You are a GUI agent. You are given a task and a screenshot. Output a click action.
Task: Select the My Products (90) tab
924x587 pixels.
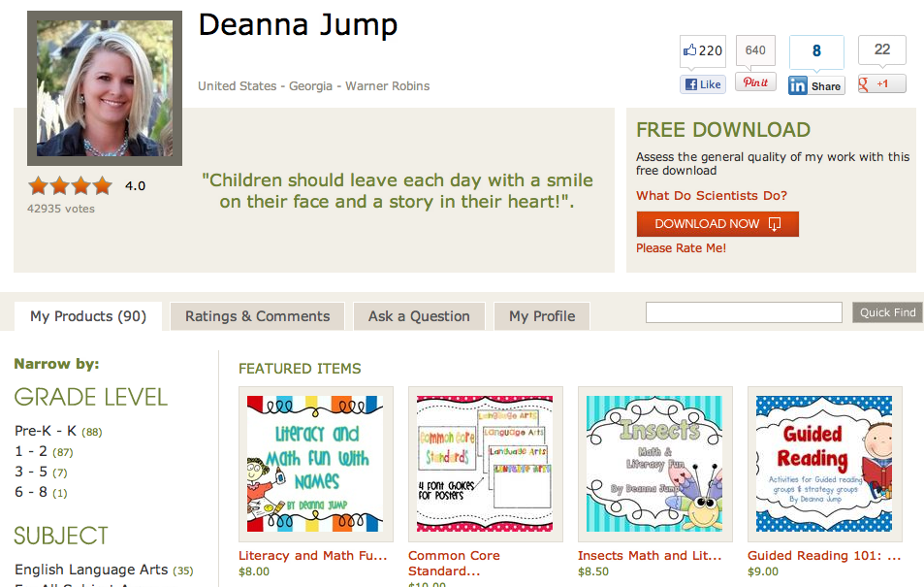(x=88, y=316)
